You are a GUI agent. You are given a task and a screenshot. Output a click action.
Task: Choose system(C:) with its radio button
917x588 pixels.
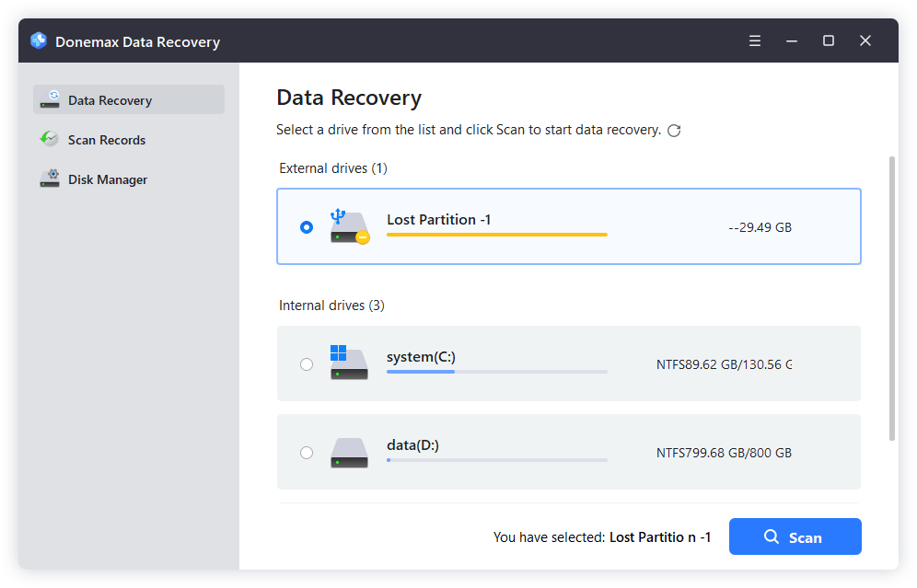click(307, 363)
